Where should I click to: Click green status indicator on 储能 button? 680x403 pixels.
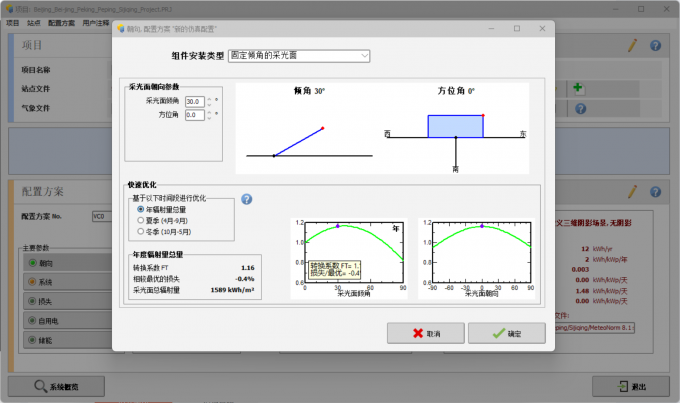pyautogui.click(x=32, y=340)
